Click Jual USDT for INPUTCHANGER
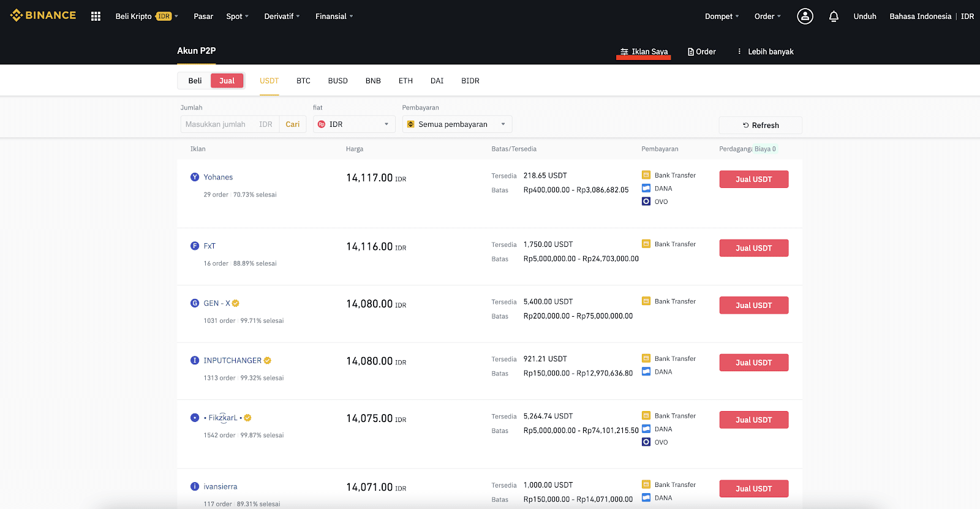Image resolution: width=980 pixels, height=509 pixels. tap(753, 363)
